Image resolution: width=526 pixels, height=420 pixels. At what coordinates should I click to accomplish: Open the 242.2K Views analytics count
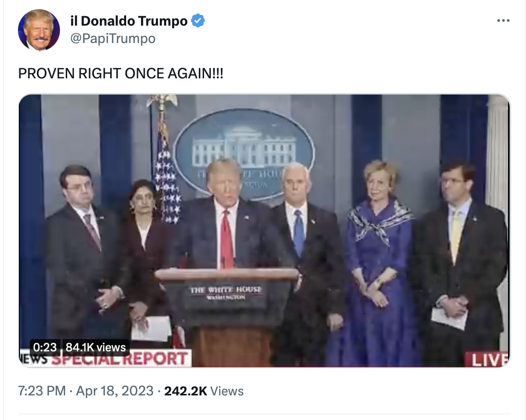(204, 391)
